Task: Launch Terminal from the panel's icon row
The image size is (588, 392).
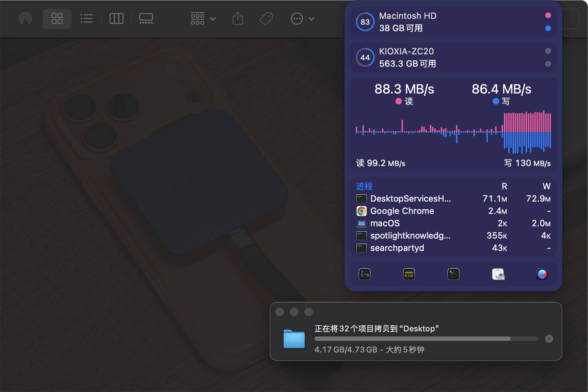Action: point(453,274)
